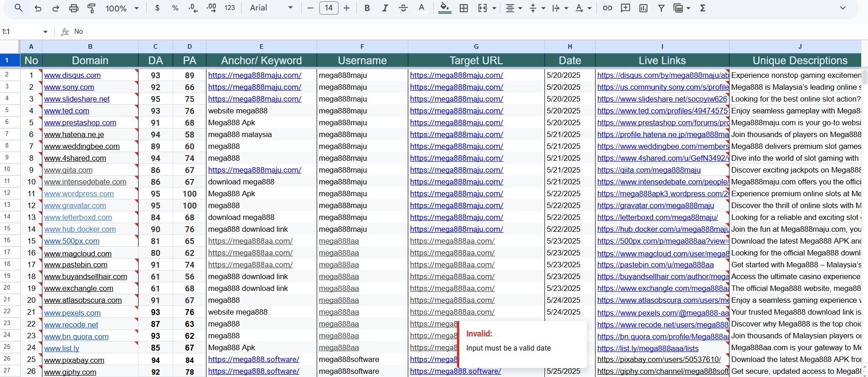Screen dimensions: 868x377
Task: Format selection as percent
Action: pyautogui.click(x=175, y=8)
